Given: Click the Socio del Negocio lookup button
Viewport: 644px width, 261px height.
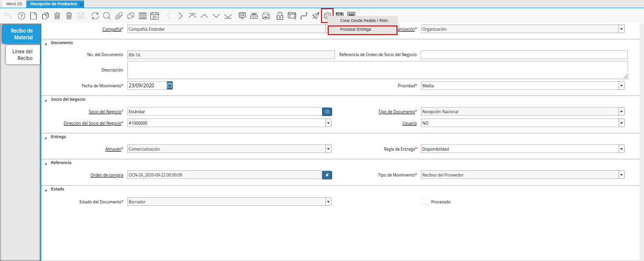Looking at the screenshot, I should pyautogui.click(x=327, y=111).
